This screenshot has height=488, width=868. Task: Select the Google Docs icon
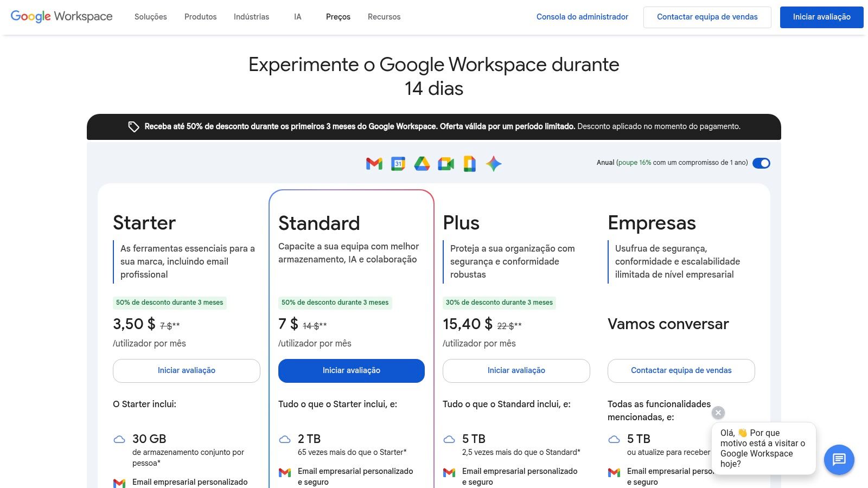[x=469, y=163]
